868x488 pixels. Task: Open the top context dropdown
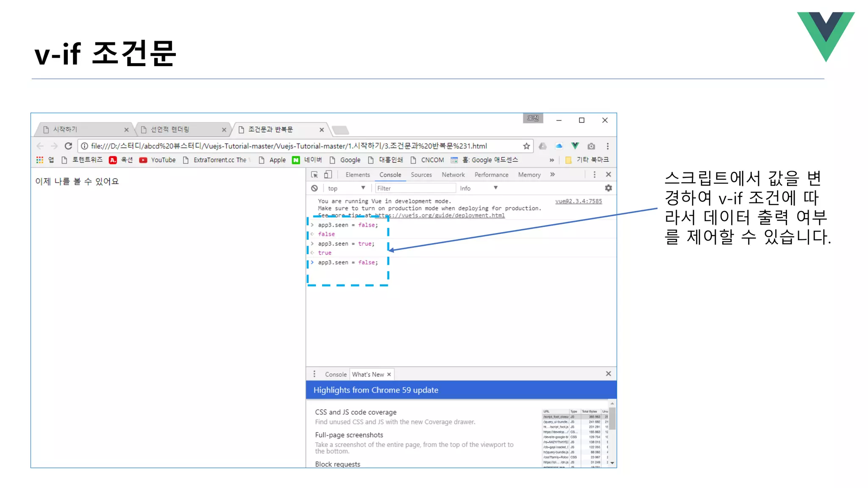pos(346,188)
